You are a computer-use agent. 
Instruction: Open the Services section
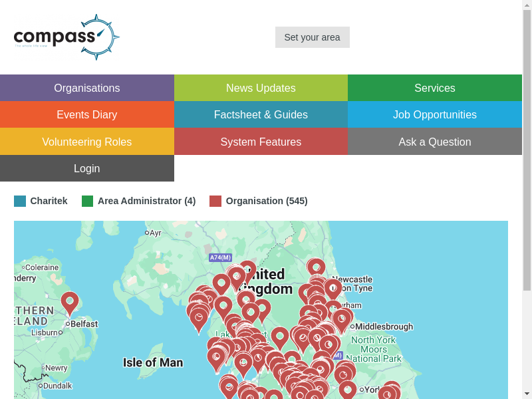click(435, 88)
